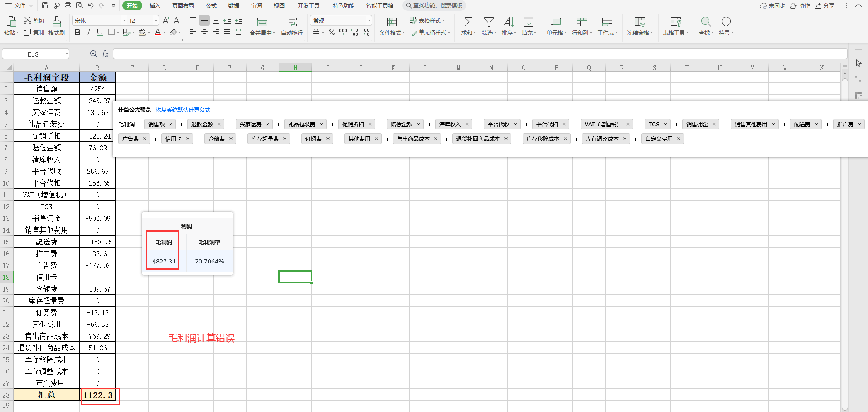Viewport: 868px width, 412px height.
Task: Click the Freeze panes (冻结窗格) icon
Action: pyautogui.click(x=640, y=22)
